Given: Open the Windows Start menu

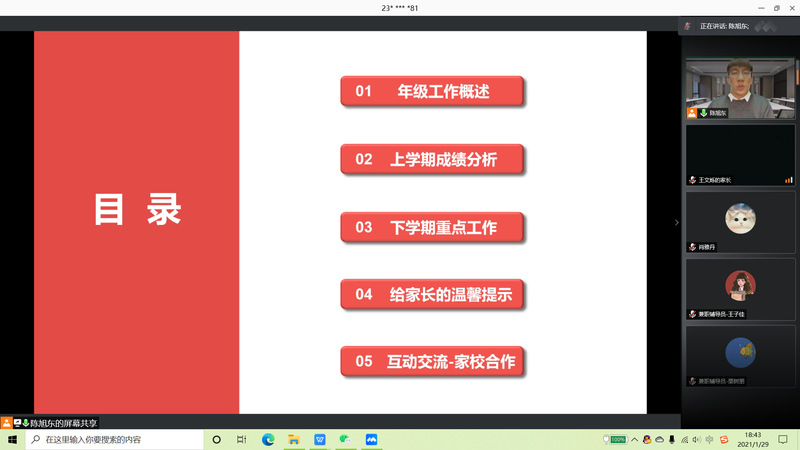Looking at the screenshot, I should [11, 439].
